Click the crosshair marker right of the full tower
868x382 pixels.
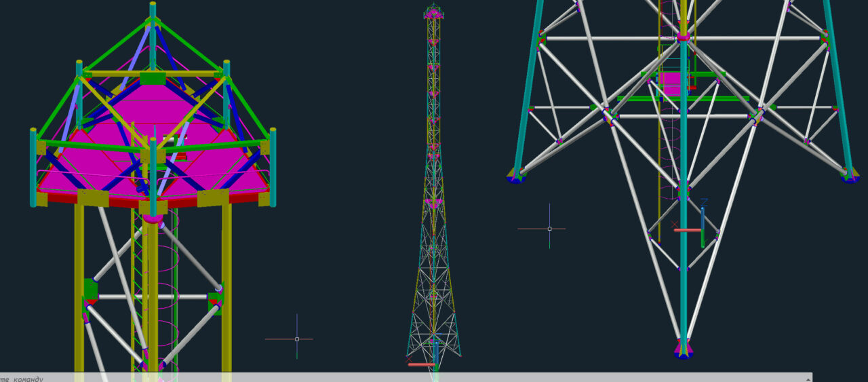coord(549,229)
